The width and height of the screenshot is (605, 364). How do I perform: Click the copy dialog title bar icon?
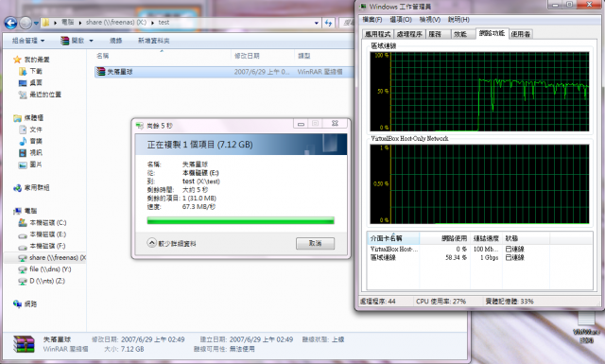click(x=140, y=126)
